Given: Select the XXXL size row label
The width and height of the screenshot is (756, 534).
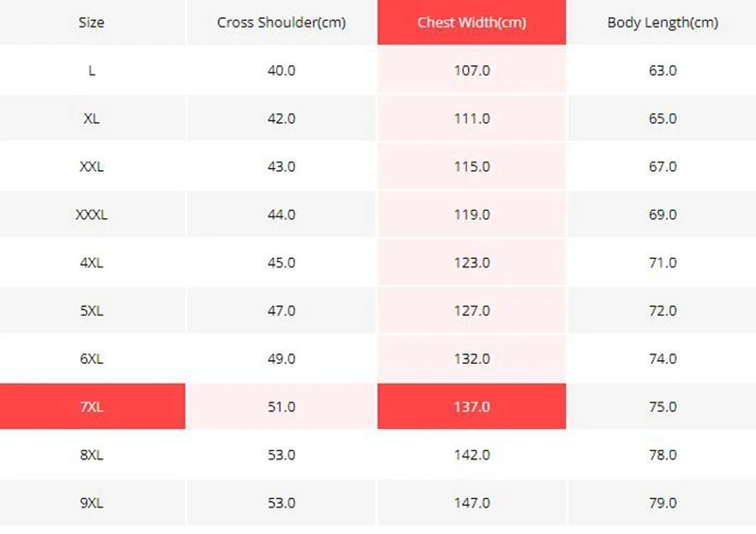Looking at the screenshot, I should tap(92, 215).
